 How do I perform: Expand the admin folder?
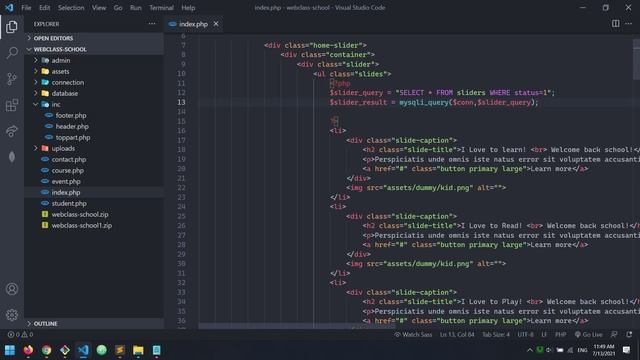pos(94,60)
